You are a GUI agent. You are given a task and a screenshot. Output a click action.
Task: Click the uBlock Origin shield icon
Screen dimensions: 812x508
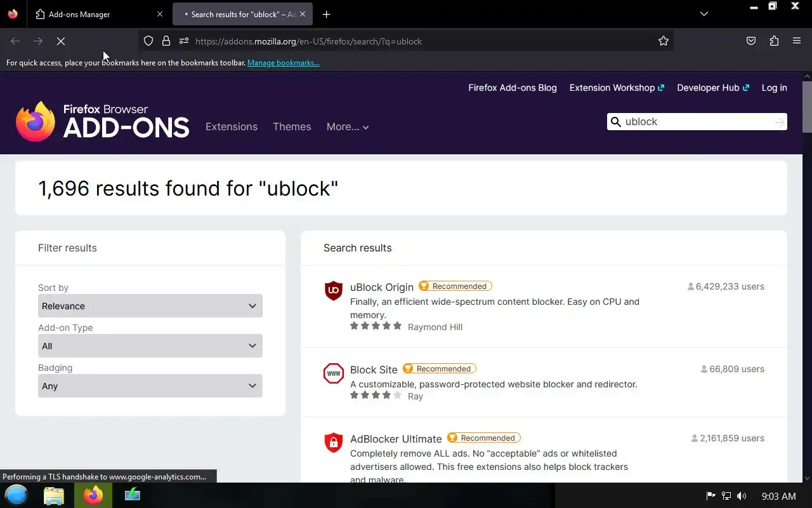point(334,291)
